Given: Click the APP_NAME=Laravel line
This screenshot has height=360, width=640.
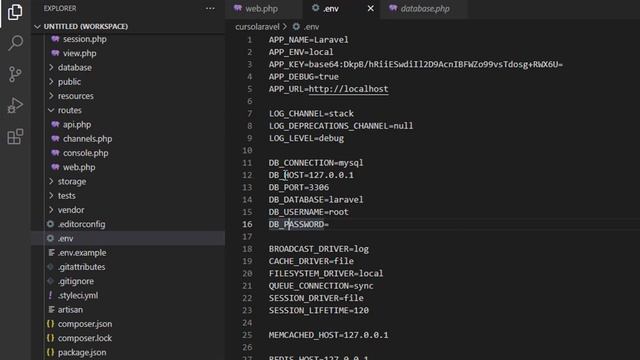Looking at the screenshot, I should (x=309, y=40).
